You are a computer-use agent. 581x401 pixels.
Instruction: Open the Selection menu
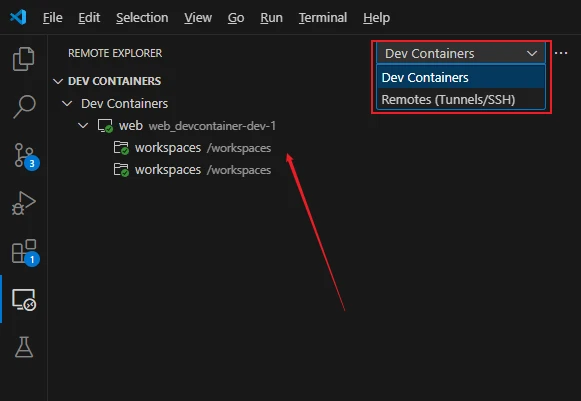point(142,17)
